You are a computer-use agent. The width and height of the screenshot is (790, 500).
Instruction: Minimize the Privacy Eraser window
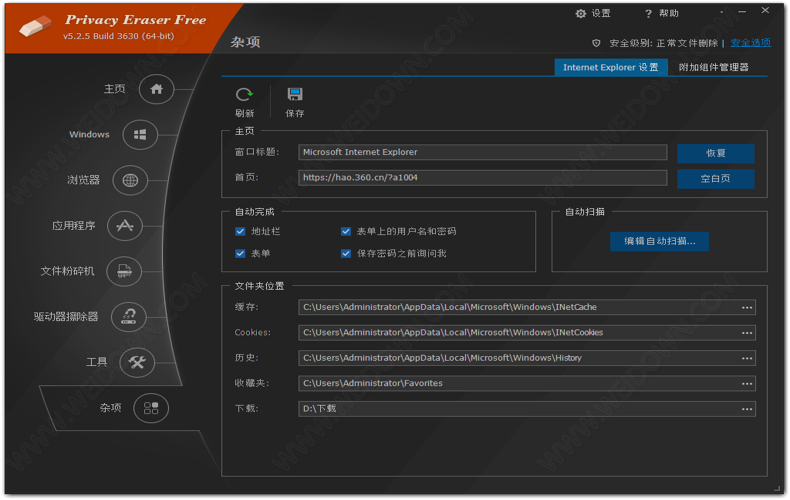742,11
